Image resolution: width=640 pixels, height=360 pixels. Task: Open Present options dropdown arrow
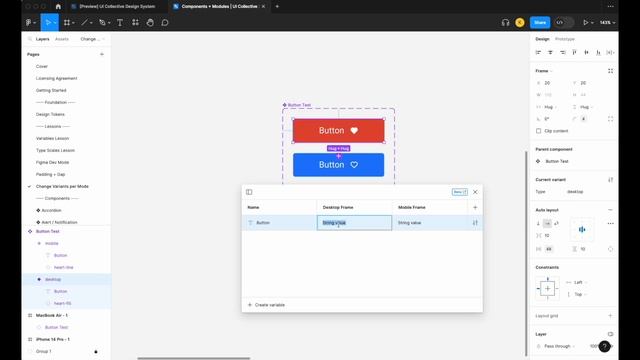click(592, 22)
